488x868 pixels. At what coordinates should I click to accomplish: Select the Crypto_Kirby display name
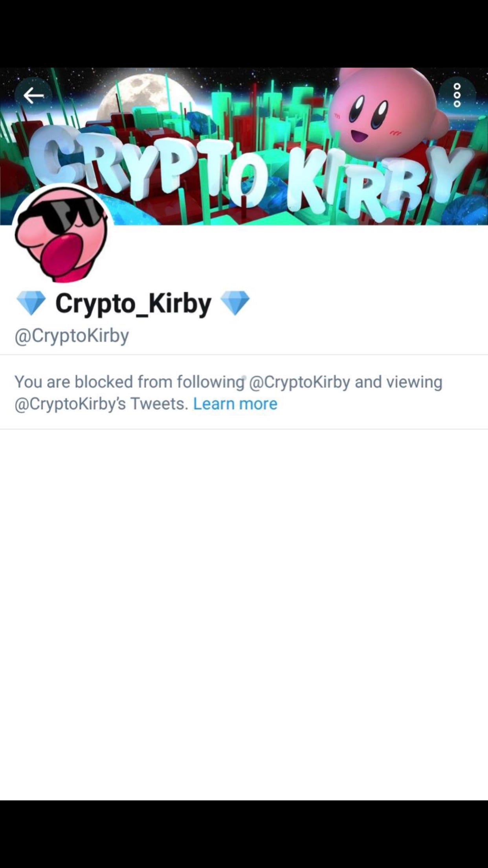click(133, 303)
